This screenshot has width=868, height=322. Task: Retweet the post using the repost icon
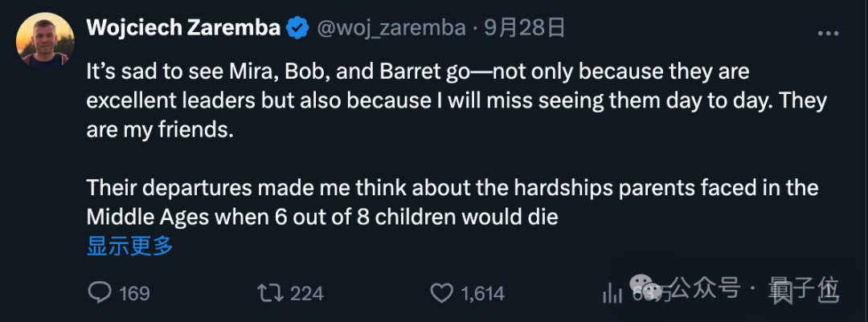(269, 293)
